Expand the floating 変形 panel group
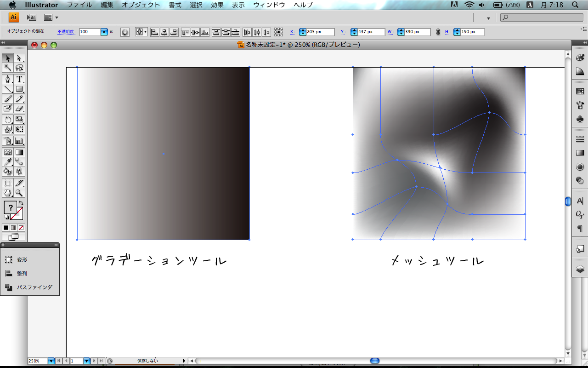This screenshot has height=368, width=588. point(57,245)
